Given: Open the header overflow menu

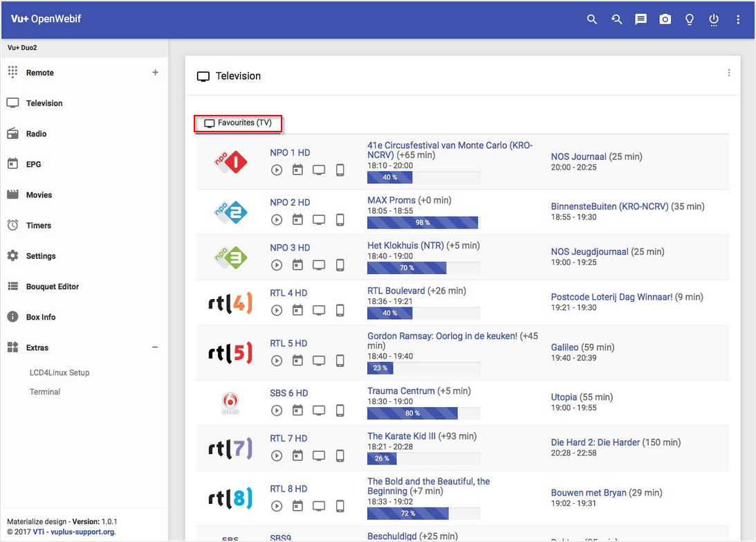Looking at the screenshot, I should (738, 19).
